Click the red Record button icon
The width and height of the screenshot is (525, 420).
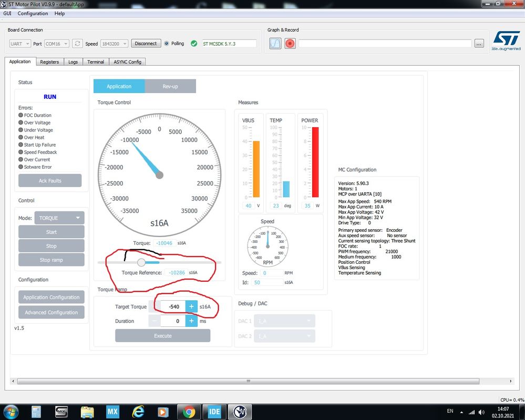(290, 44)
